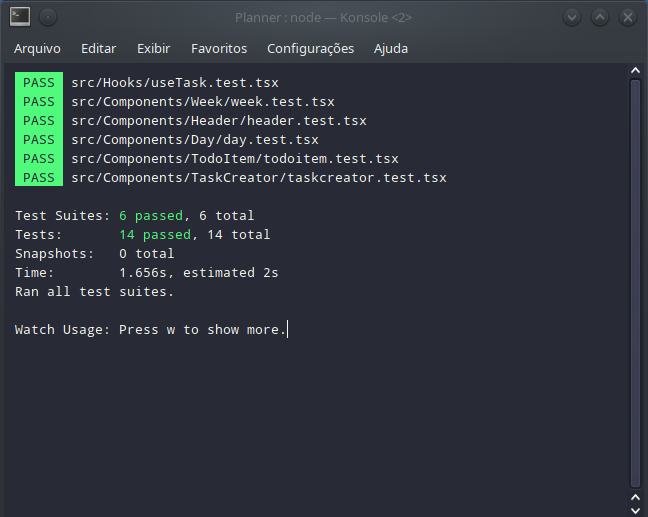This screenshot has height=517, width=648.
Task: Toggle the pin on all desktops button
Action: 48,17
